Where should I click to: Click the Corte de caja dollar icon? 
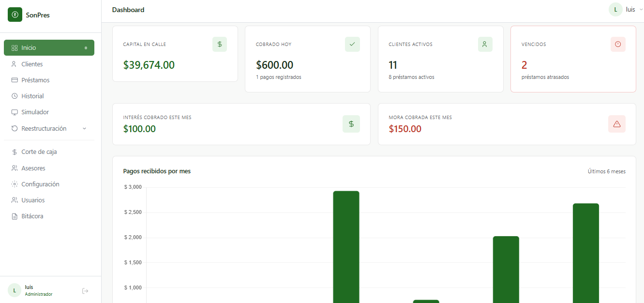tap(15, 152)
